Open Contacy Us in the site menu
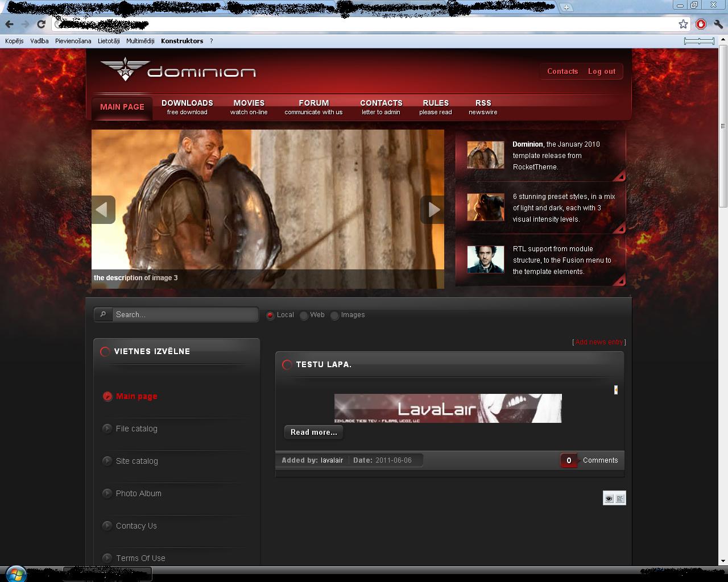Viewport: 728px width, 582px height. point(136,526)
